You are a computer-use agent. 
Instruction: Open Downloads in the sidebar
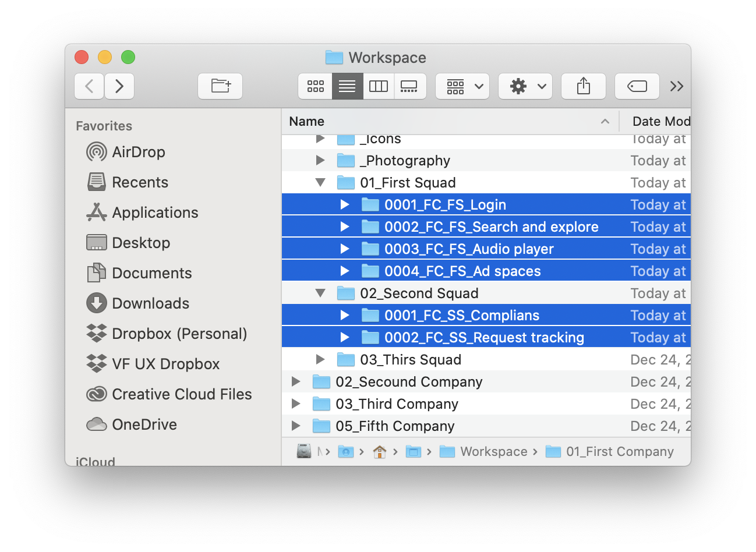[150, 303]
